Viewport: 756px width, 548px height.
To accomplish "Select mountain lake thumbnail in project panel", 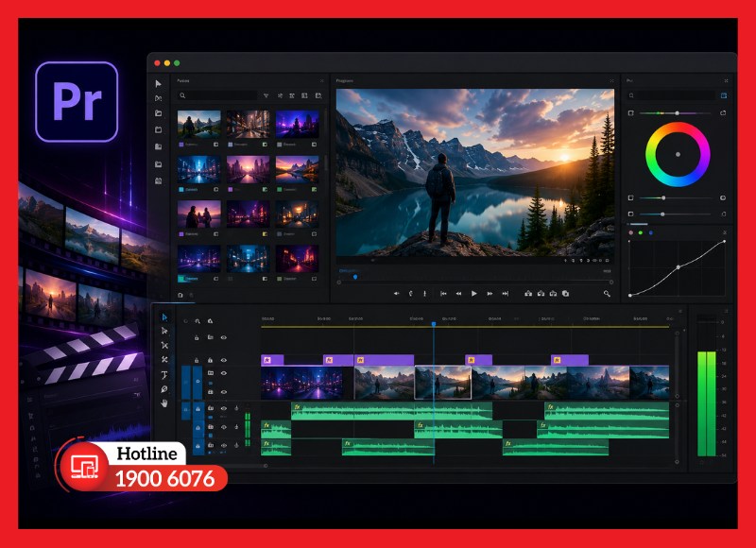I will click(x=199, y=124).
